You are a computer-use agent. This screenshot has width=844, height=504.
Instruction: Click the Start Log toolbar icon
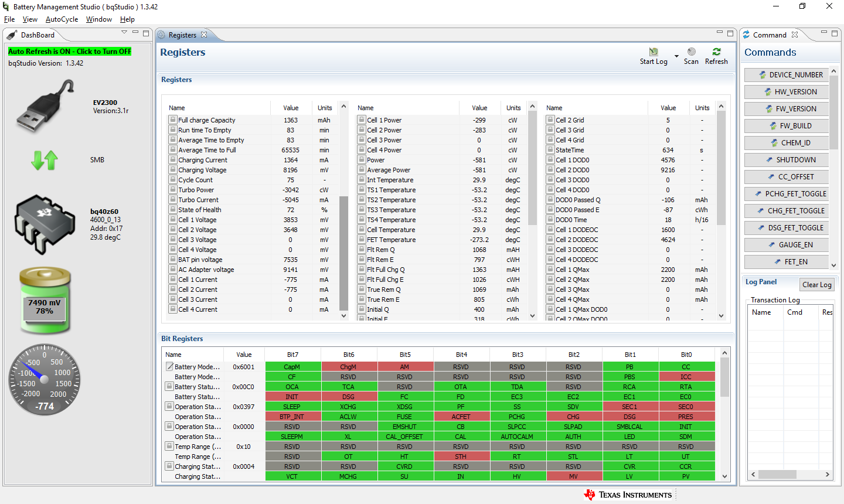[654, 56]
